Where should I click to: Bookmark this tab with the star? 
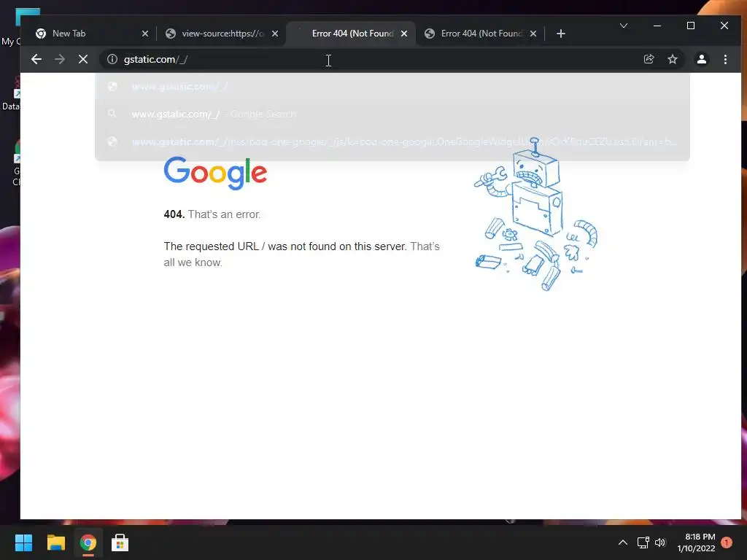point(672,59)
